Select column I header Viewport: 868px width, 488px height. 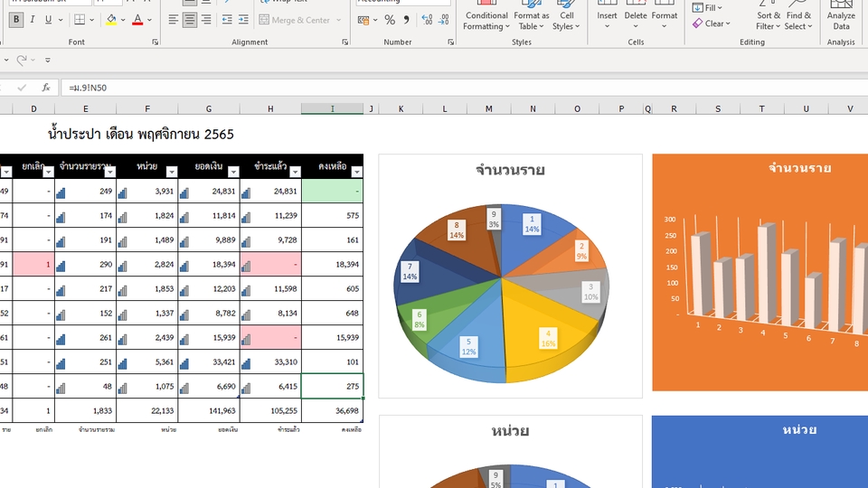332,109
